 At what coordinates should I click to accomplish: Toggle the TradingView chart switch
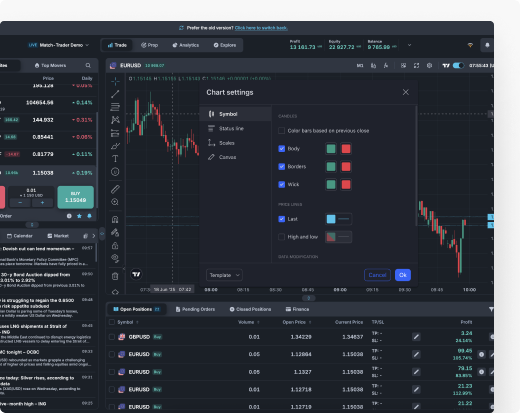[x=458, y=66]
